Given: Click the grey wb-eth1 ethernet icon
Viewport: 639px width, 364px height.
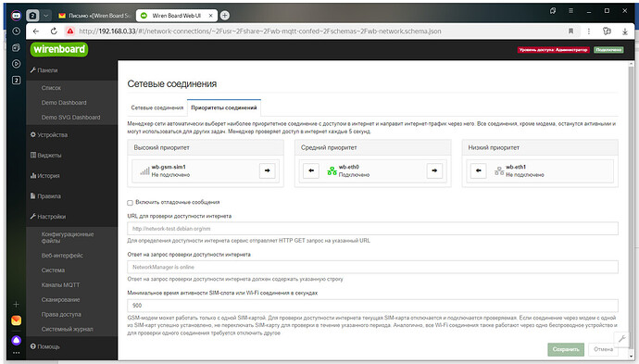Looking at the screenshot, I should click(499, 170).
